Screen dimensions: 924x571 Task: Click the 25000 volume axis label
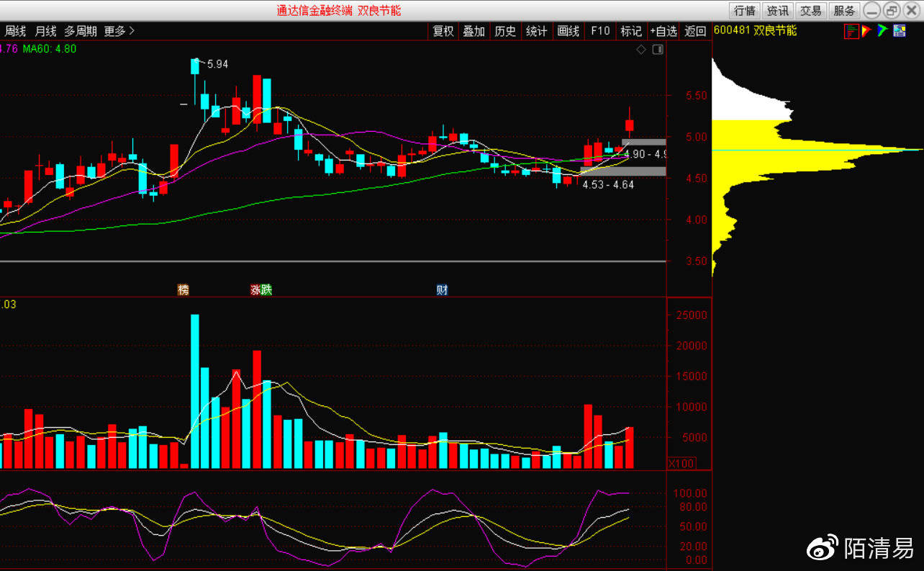[692, 315]
